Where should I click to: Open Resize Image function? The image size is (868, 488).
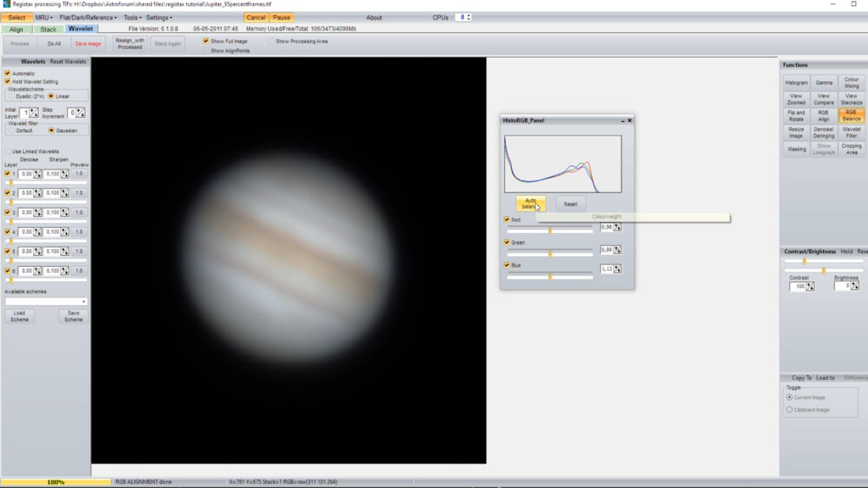[796, 132]
